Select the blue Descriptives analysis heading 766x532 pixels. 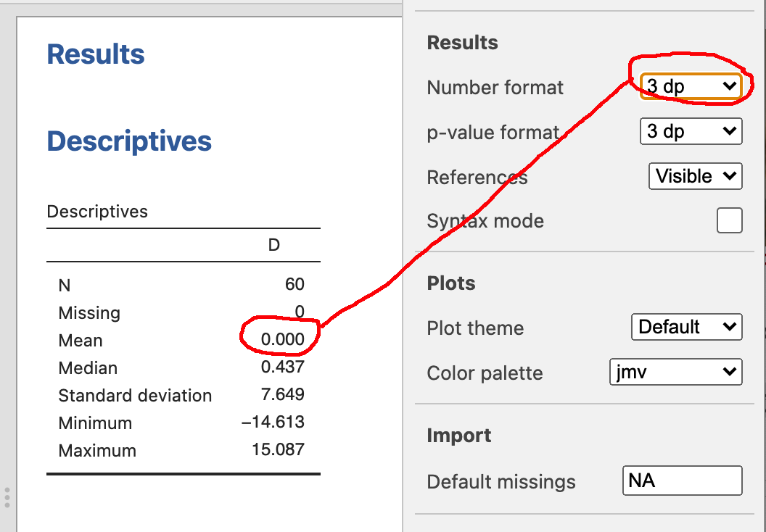point(129,141)
